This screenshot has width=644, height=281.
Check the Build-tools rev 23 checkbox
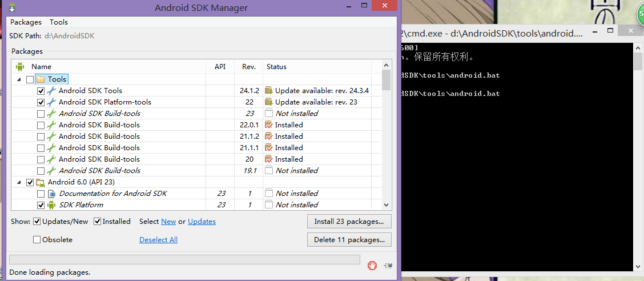tap(41, 114)
